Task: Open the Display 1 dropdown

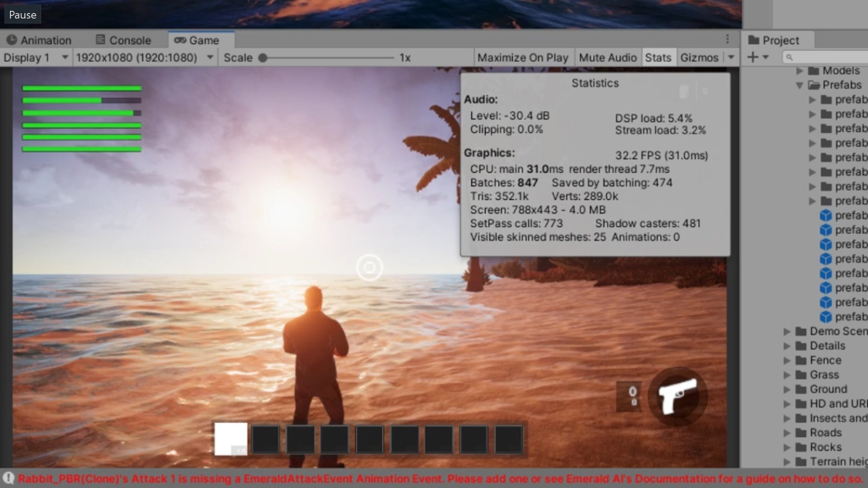Action: pos(36,58)
